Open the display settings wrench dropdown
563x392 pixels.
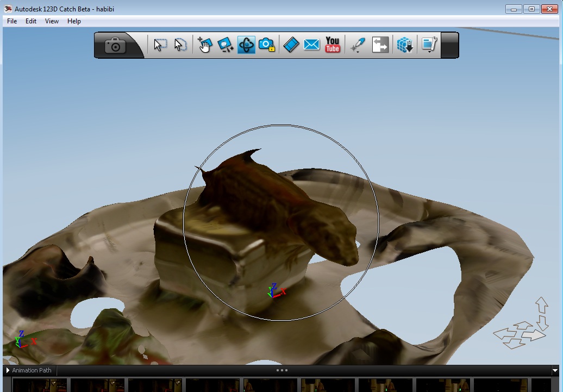point(429,45)
